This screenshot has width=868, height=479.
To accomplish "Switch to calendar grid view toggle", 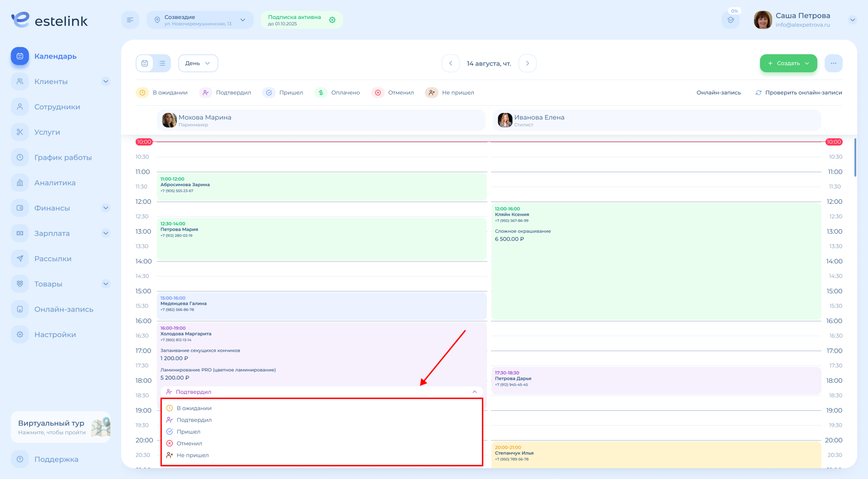I will (x=145, y=63).
